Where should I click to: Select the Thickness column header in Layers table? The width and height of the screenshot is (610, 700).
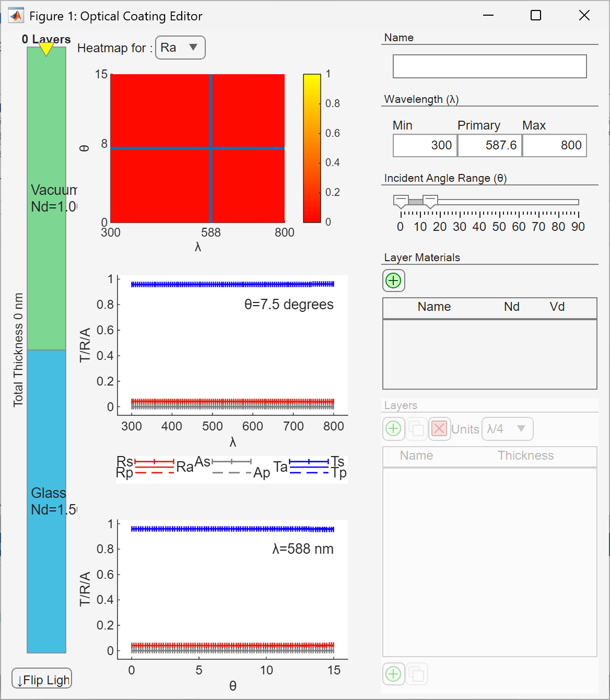pos(525,456)
